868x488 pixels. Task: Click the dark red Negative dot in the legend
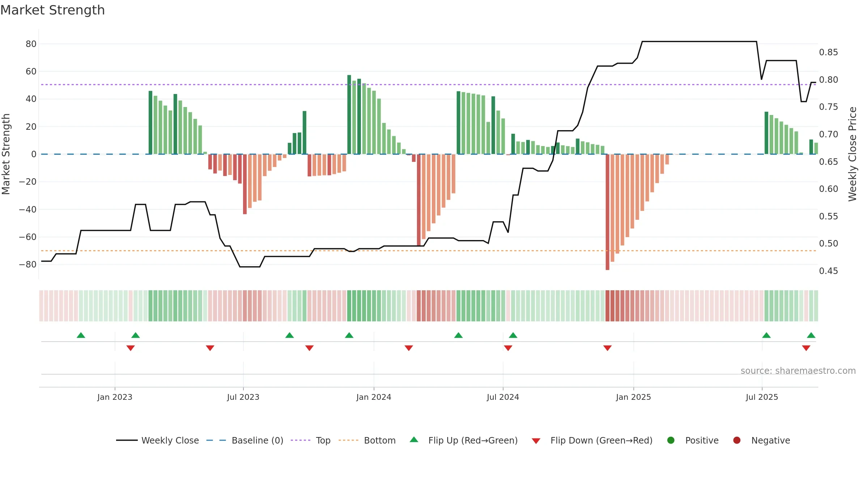click(737, 440)
